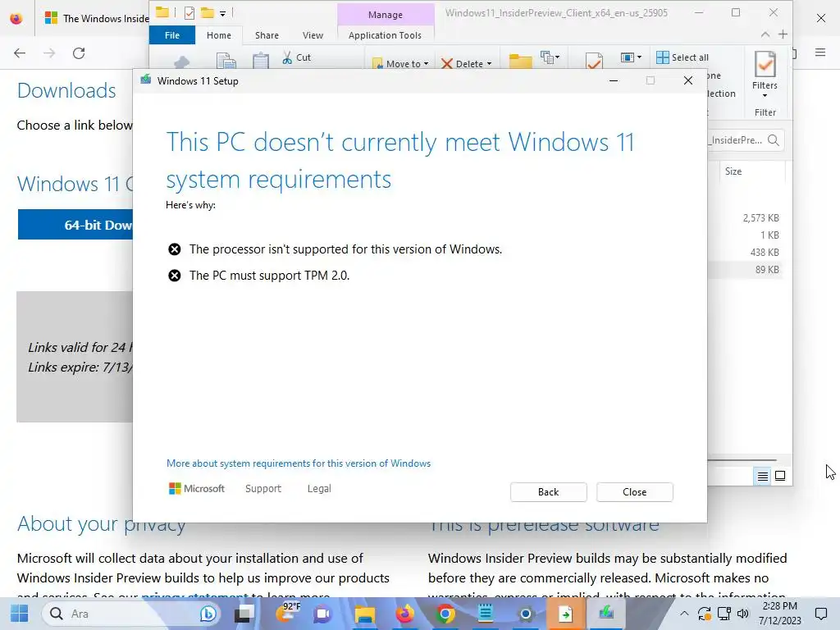Click the Back button in Windows 11 Setup
This screenshot has height=630, width=840.
click(x=548, y=492)
